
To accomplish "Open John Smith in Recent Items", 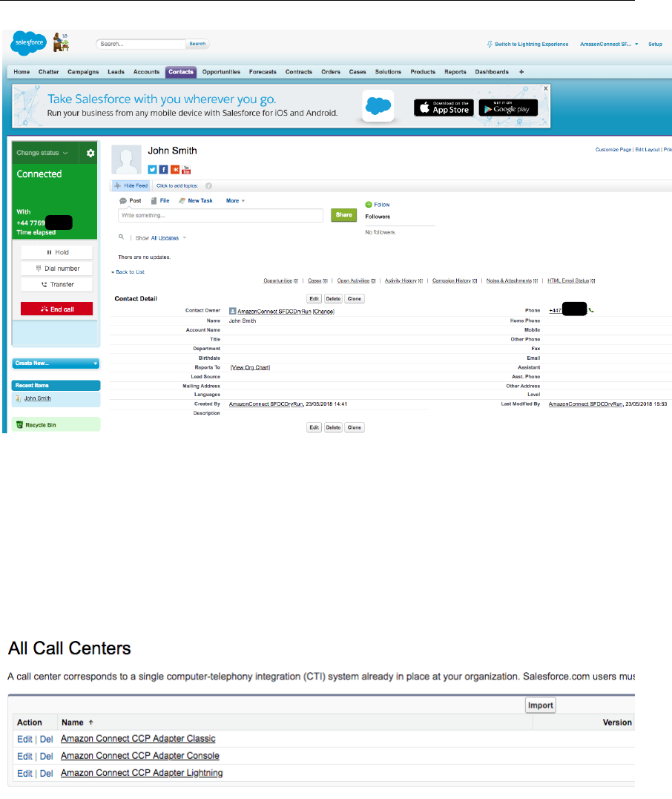I will (37, 398).
